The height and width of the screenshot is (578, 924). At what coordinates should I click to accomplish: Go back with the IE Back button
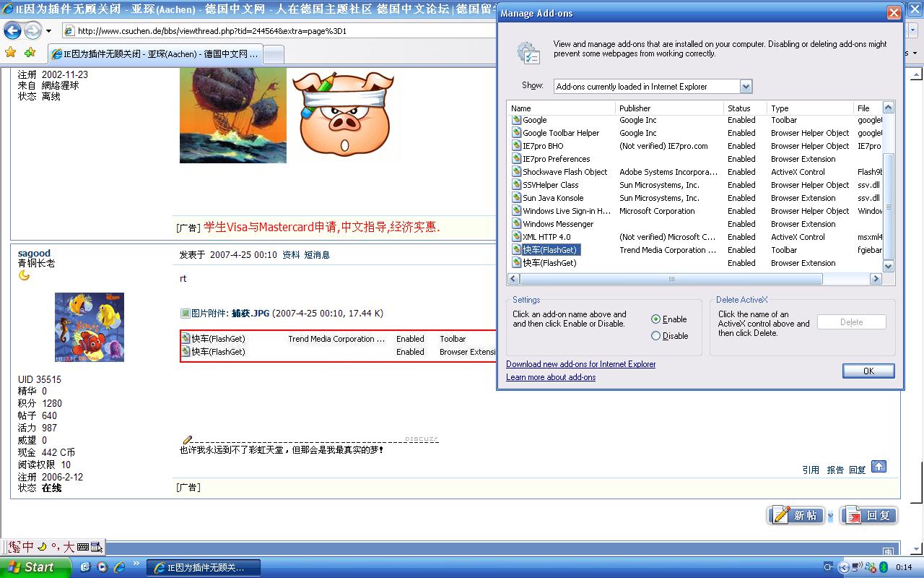(12, 30)
